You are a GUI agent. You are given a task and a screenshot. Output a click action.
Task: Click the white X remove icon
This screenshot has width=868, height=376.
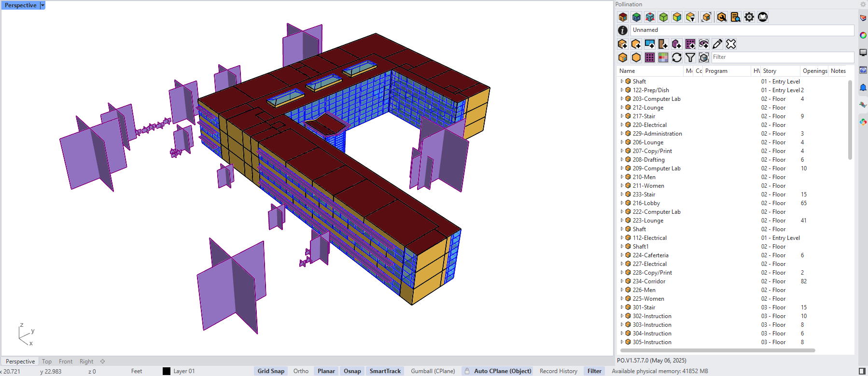point(731,44)
